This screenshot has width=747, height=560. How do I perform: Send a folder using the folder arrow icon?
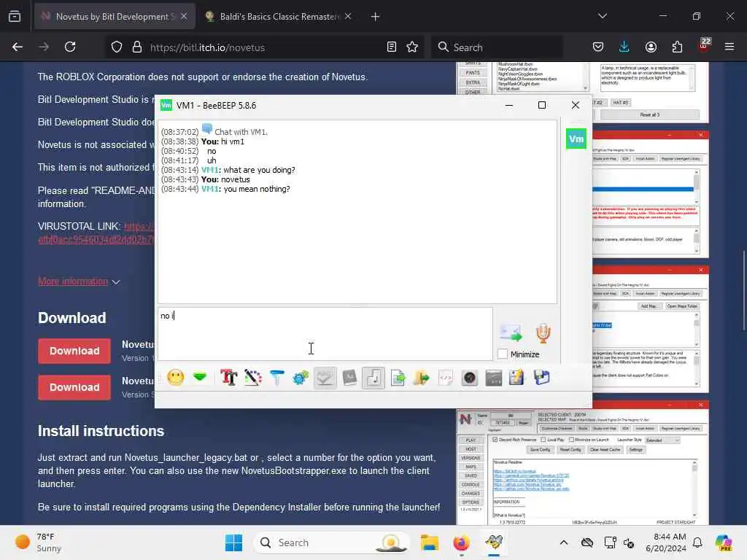[422, 378]
